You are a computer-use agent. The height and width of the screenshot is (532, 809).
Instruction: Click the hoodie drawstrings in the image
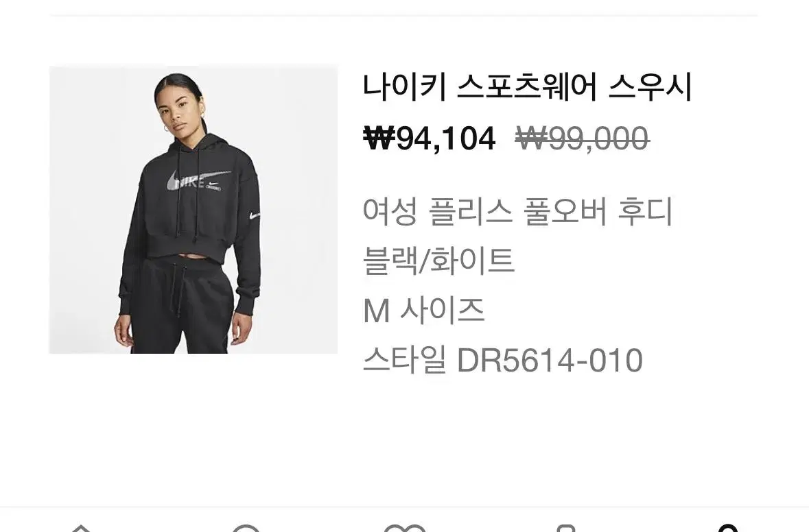[x=188, y=191]
